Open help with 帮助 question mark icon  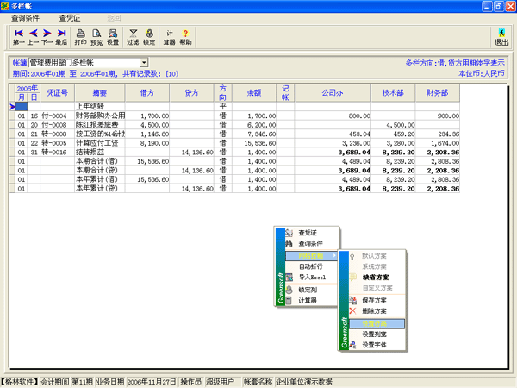tap(185, 37)
